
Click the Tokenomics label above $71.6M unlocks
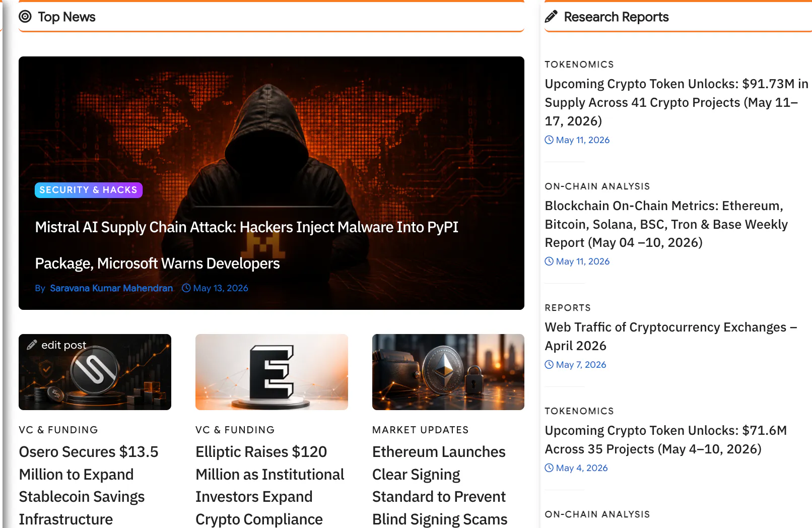(579, 411)
